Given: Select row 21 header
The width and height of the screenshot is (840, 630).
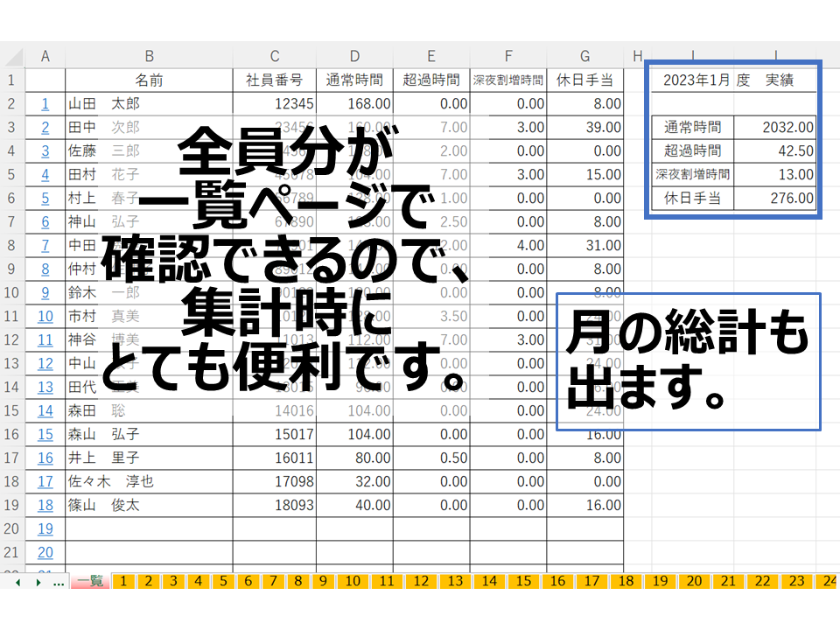Looking at the screenshot, I should pos(11,552).
